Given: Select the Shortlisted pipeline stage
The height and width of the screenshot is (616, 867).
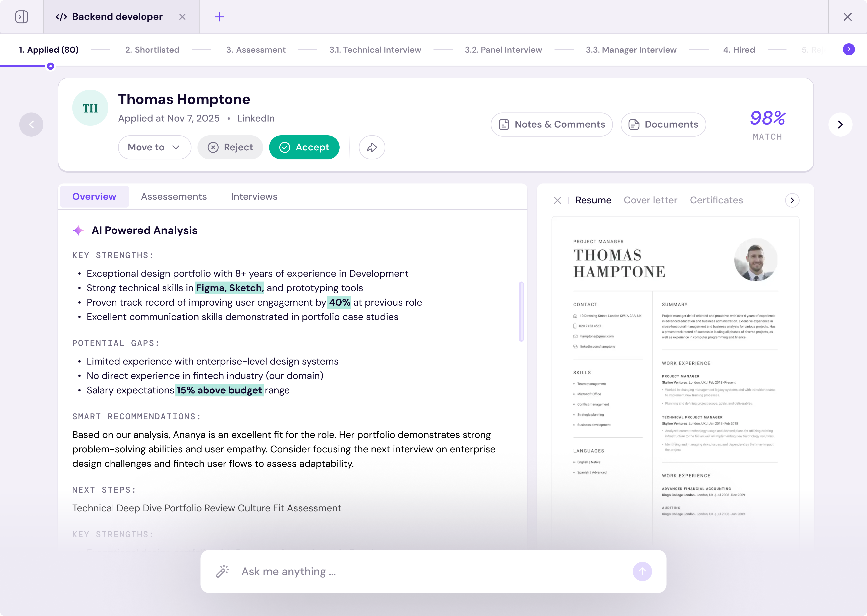Looking at the screenshot, I should pos(152,50).
